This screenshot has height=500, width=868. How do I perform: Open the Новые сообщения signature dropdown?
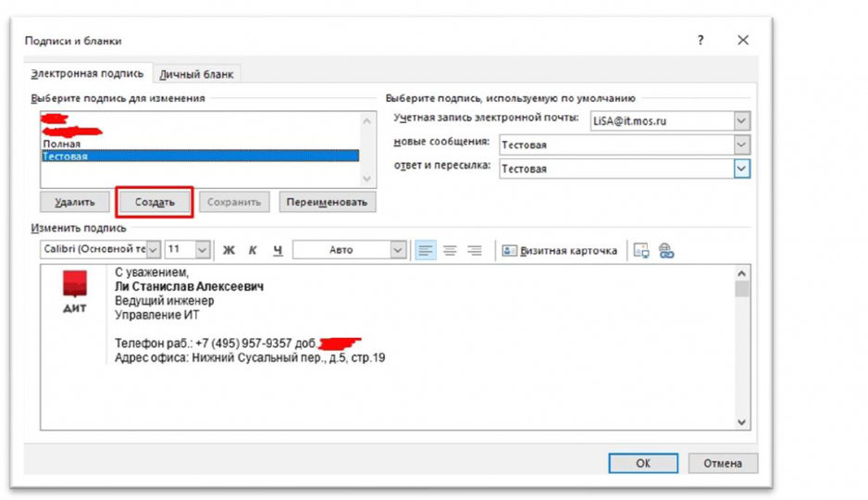741,145
